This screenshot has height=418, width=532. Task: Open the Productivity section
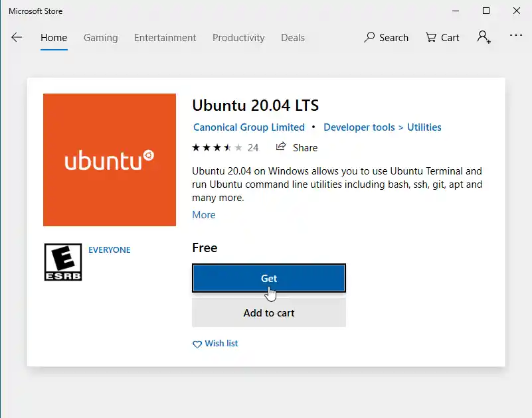238,38
